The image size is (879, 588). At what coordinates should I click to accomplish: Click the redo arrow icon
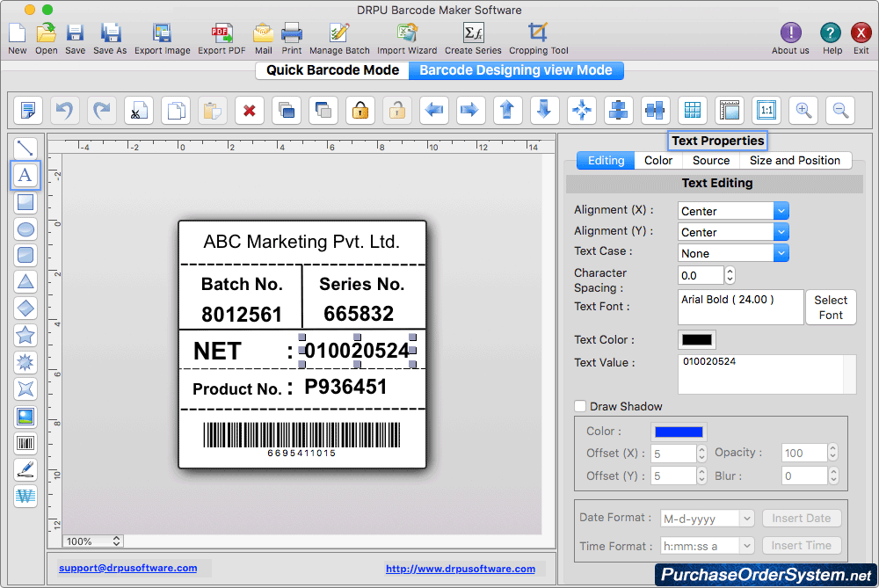(101, 110)
